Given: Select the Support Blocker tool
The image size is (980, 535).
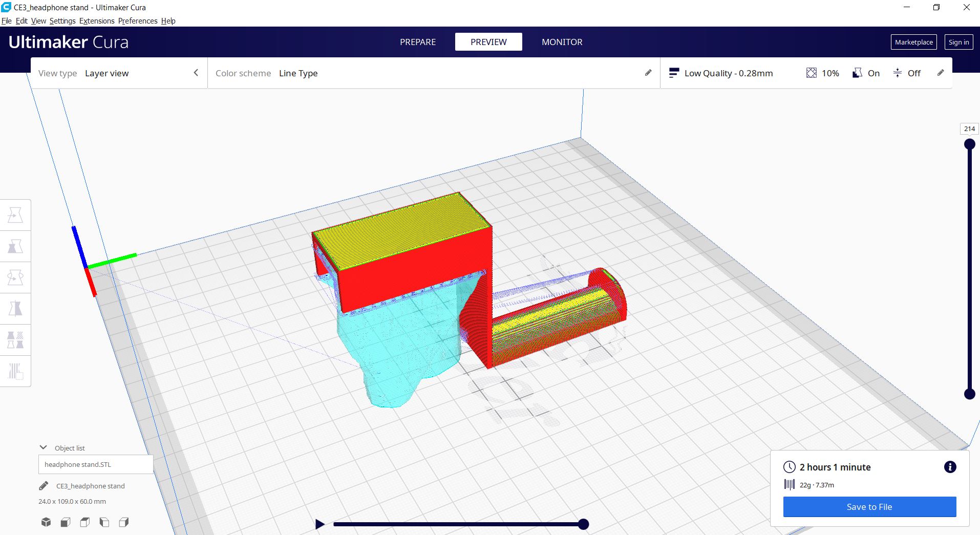Looking at the screenshot, I should 15,371.
